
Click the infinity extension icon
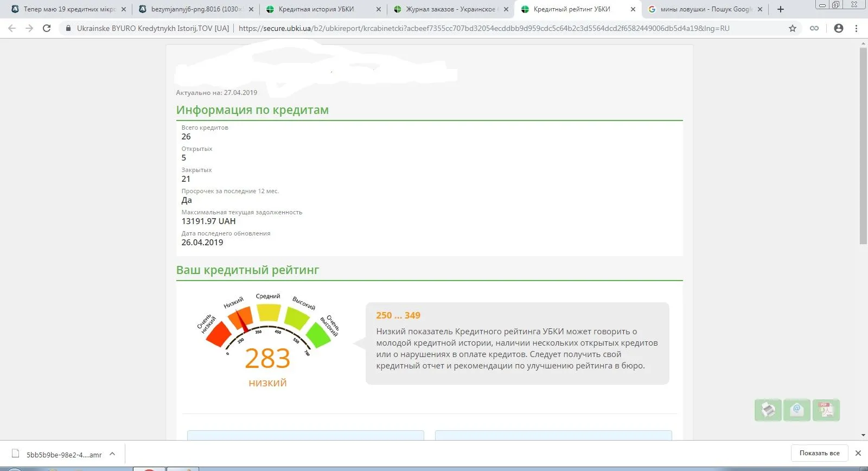(x=814, y=28)
